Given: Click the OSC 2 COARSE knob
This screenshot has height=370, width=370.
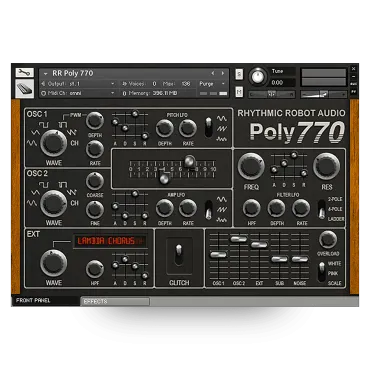Looking at the screenshot, I should click(x=95, y=181).
